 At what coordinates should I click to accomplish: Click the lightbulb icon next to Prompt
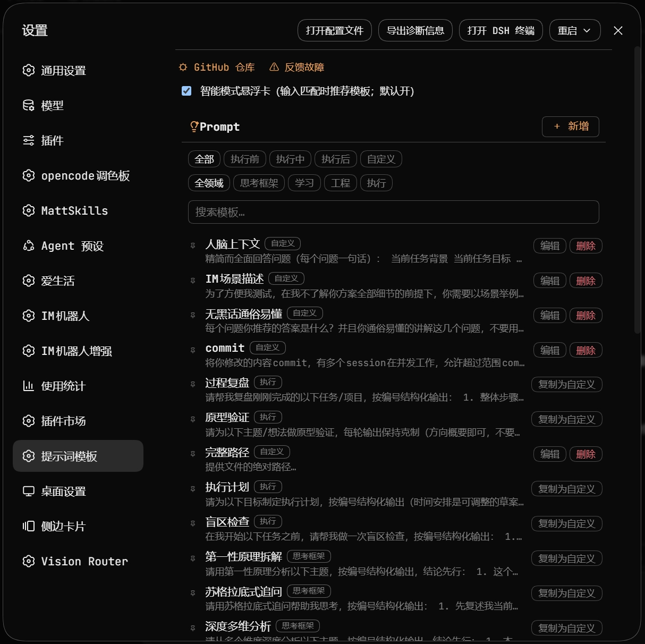pos(194,126)
